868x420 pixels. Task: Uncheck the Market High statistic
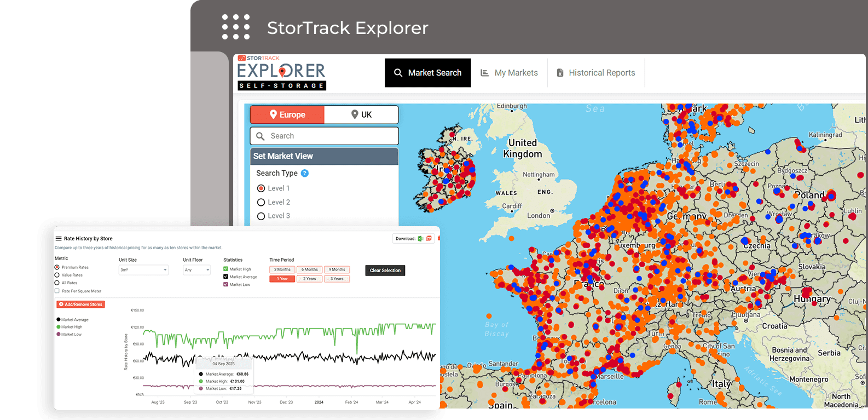point(225,269)
